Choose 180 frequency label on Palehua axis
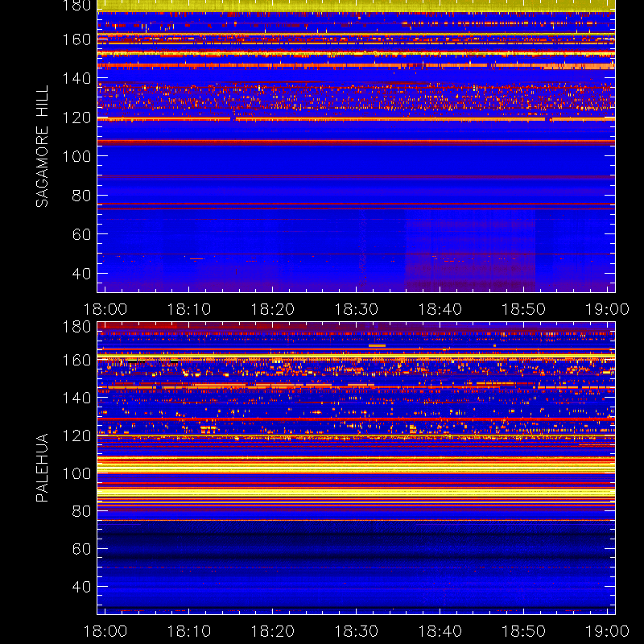The image size is (644, 644). [x=76, y=327]
